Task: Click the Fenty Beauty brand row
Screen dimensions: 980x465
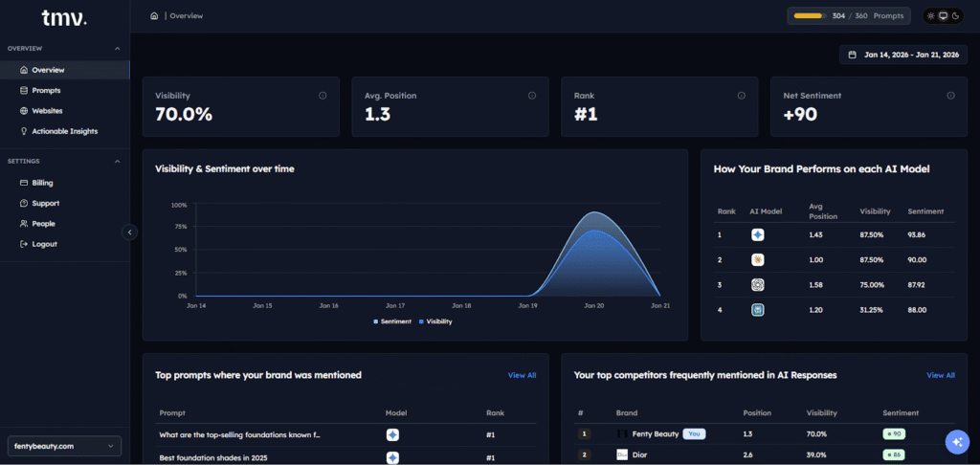Action: 765,433
